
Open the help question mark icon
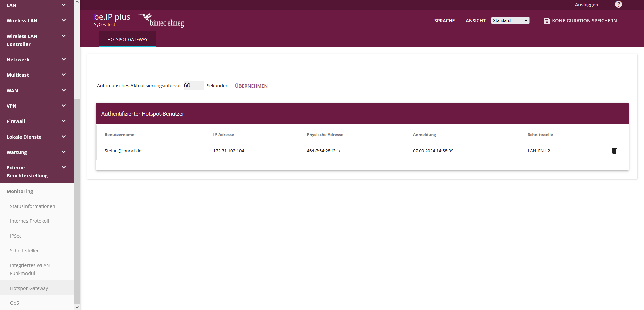(619, 4)
